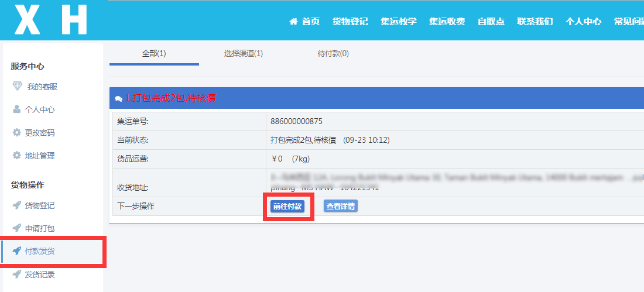Screen dimensions: 644x292
Task: Click the gear icon beside 地址管理
Action: 17,156
